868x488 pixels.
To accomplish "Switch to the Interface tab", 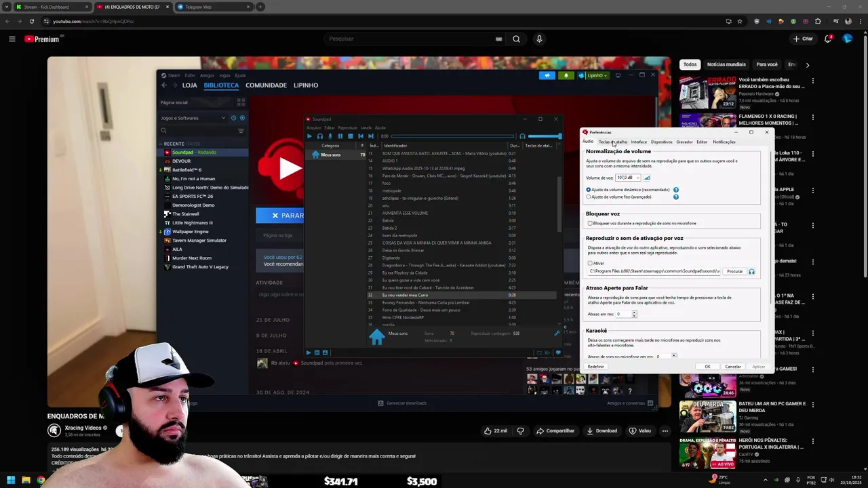I will pos(639,142).
